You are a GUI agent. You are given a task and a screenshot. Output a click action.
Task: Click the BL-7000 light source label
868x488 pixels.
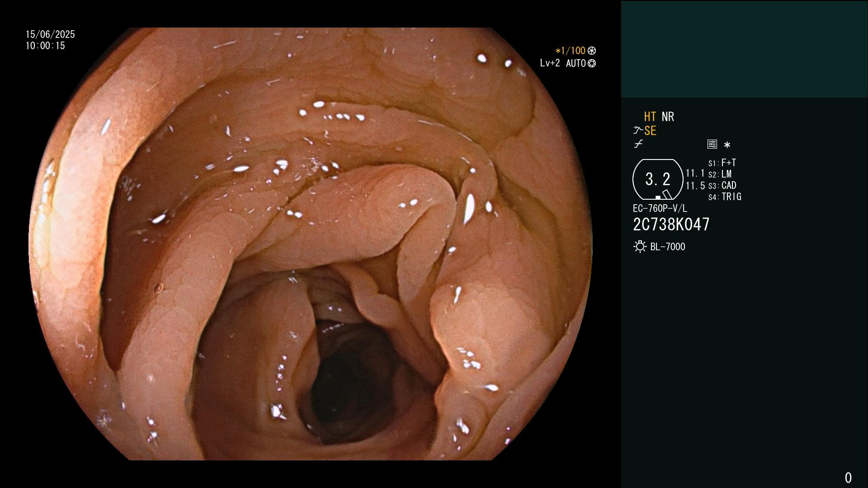coord(668,247)
